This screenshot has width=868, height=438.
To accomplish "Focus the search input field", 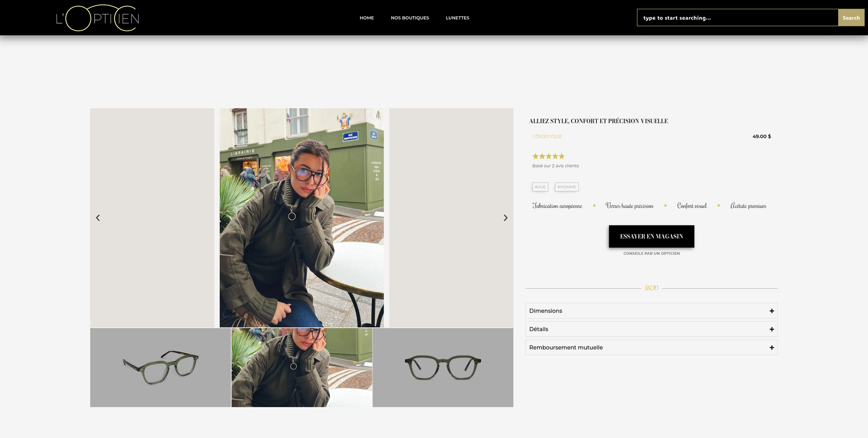I will (738, 18).
